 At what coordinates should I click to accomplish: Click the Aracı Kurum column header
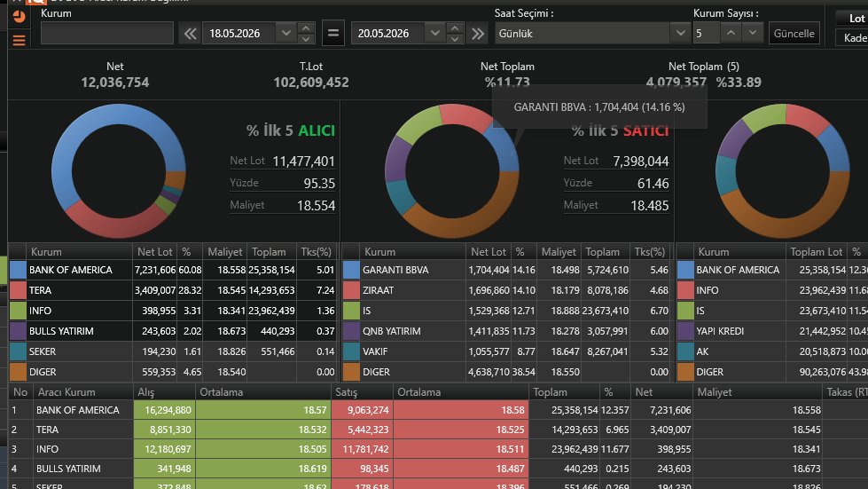[83, 392]
